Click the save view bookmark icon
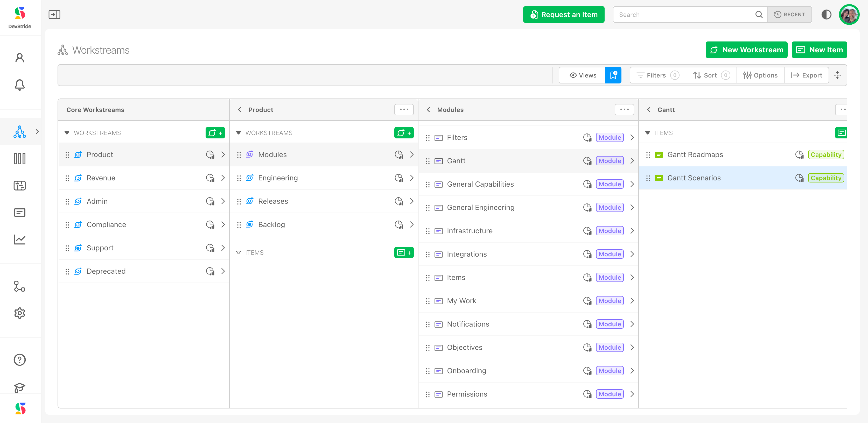This screenshot has width=868, height=423. [x=613, y=75]
